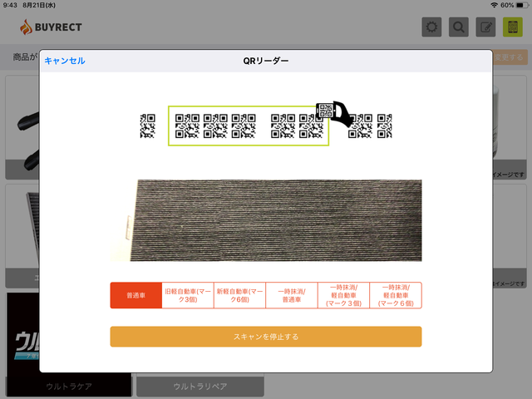Tap スキャンを停止する button
Viewport: 532px width, 399px height.
click(266, 337)
